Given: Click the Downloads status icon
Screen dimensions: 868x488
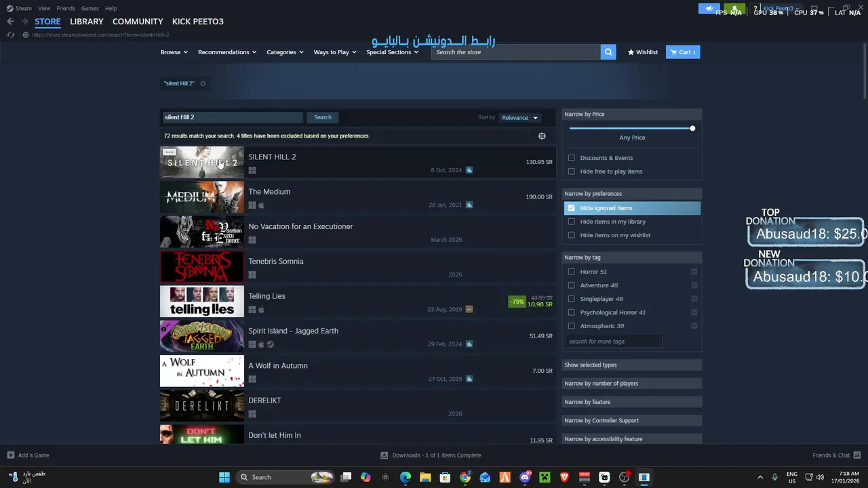Looking at the screenshot, I should [x=384, y=455].
